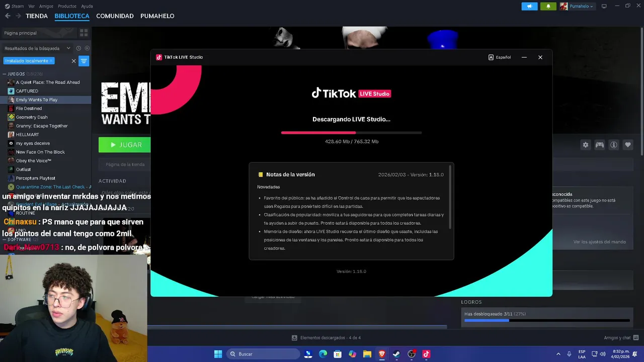
Task: Toggle the library advanced filter button
Action: (84, 61)
